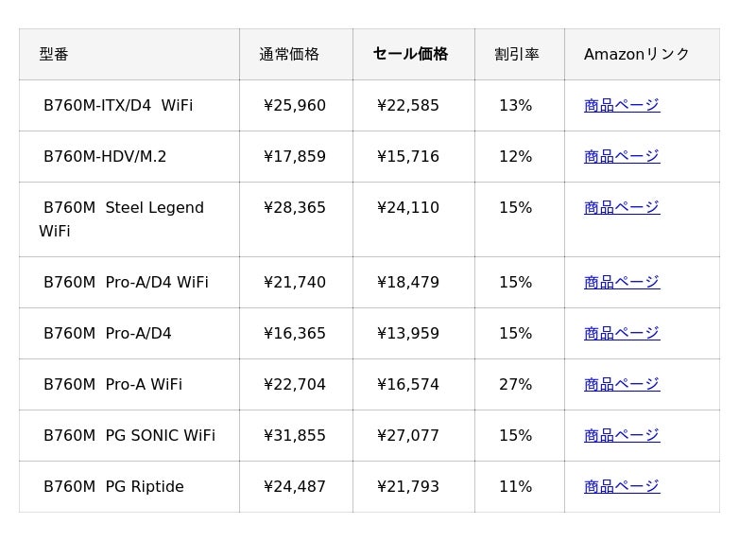Click the B760M Steel Legend WiFi model cell

pos(123,218)
